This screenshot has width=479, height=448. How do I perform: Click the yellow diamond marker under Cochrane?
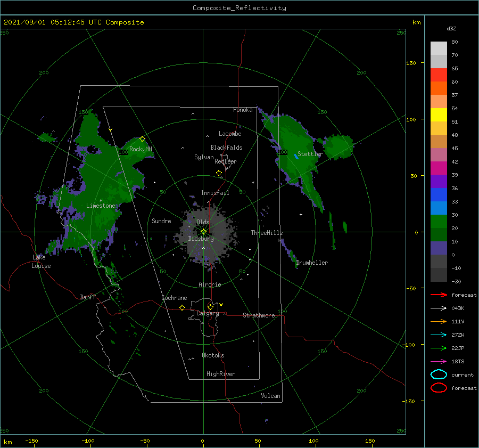point(183,308)
